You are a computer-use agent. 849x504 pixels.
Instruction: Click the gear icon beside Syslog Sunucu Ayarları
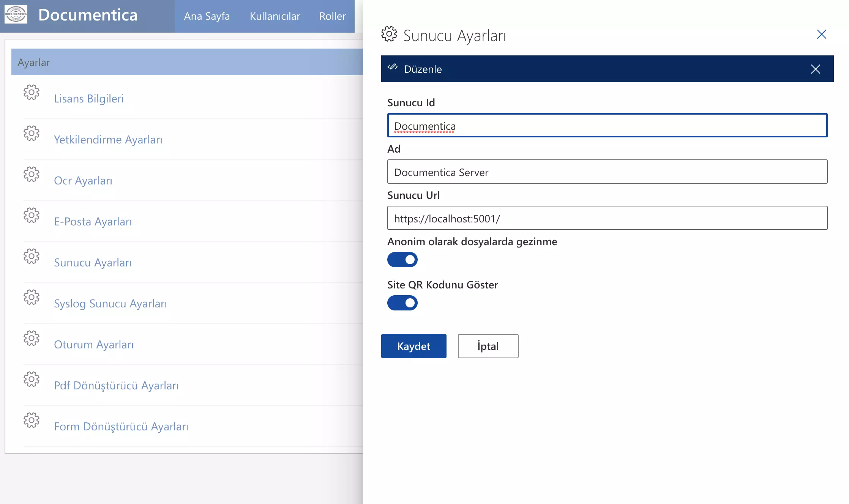[x=32, y=297]
